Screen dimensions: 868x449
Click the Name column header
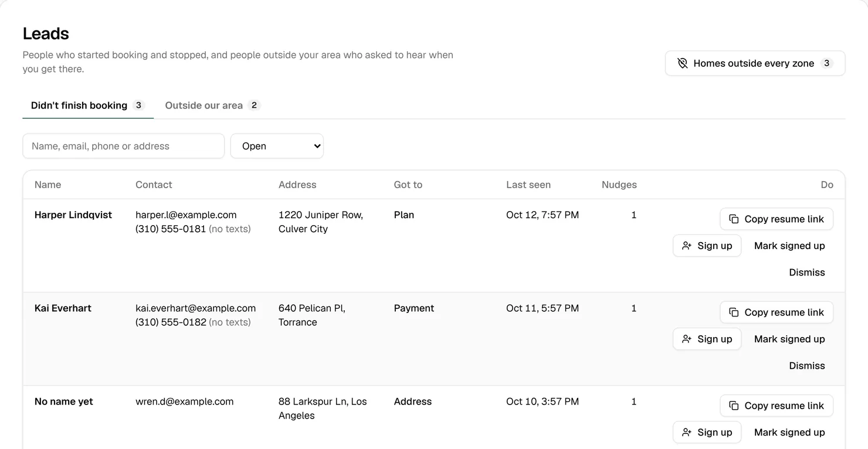[x=48, y=185]
